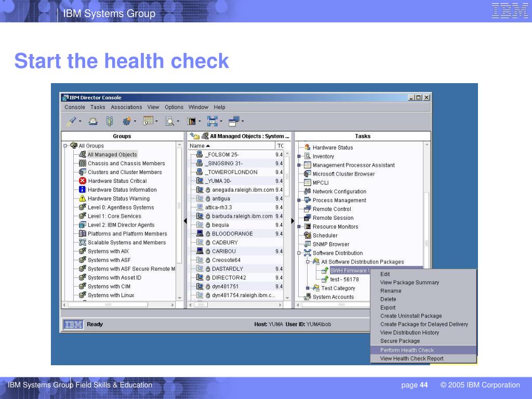This screenshot has height=399, width=532.
Task: Open the Options menu
Action: coord(174,107)
